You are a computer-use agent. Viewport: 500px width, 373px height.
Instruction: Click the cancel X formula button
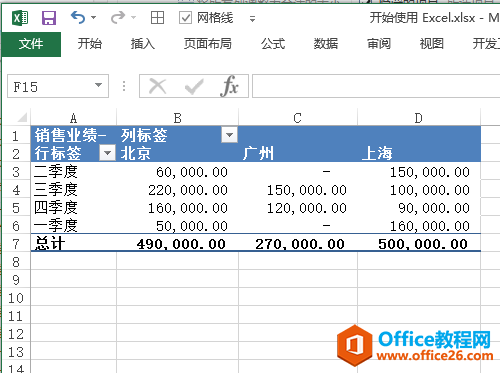(x=157, y=86)
